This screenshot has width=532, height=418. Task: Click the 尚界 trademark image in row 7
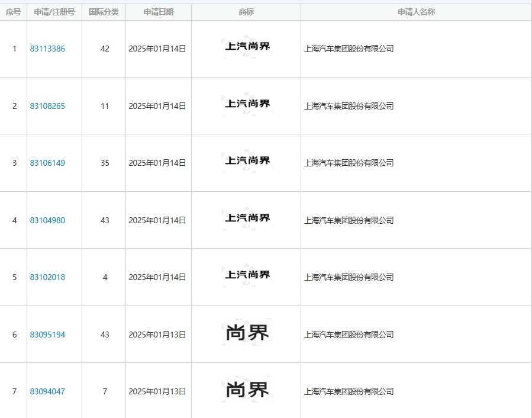point(247,390)
